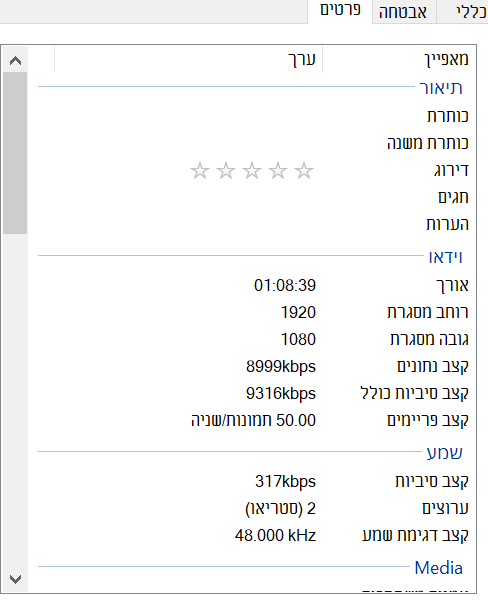Set rating with the third star
The image size is (488, 610).
click(x=252, y=170)
